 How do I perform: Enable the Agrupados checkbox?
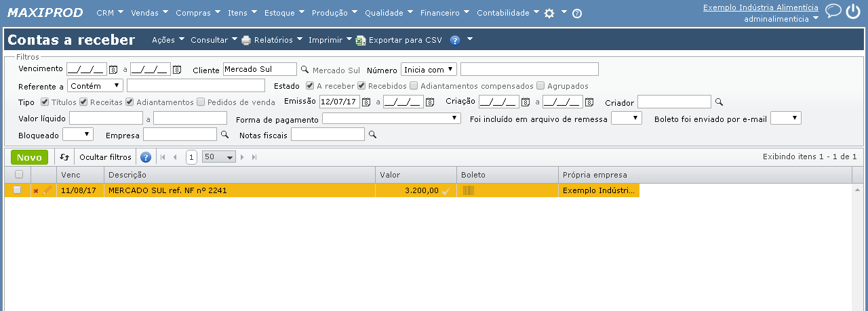coord(540,86)
